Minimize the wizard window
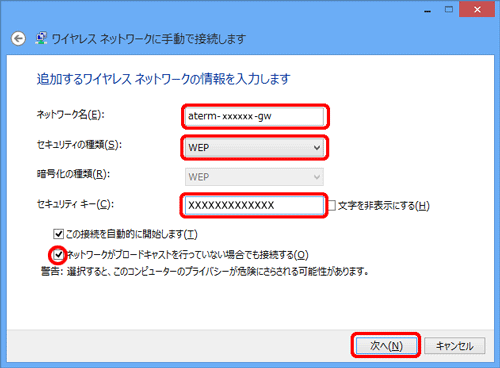 click(x=428, y=10)
